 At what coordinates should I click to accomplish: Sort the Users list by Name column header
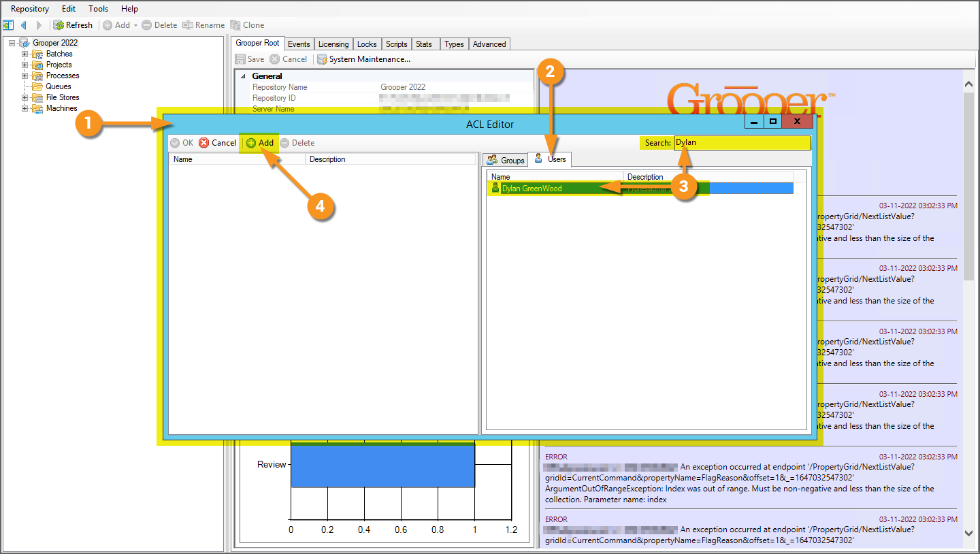[555, 177]
